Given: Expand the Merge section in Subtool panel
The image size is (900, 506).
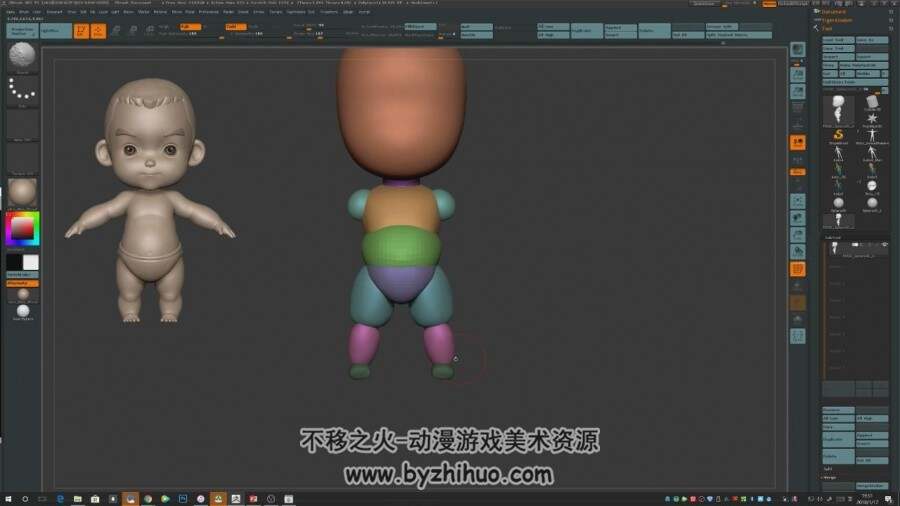Looking at the screenshot, I should coord(830,478).
